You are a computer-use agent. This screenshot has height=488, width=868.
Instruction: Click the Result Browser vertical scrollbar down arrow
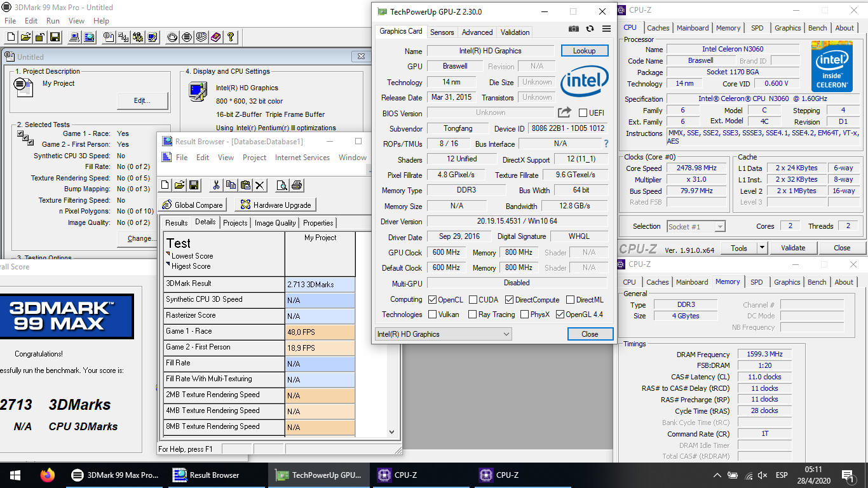point(391,431)
